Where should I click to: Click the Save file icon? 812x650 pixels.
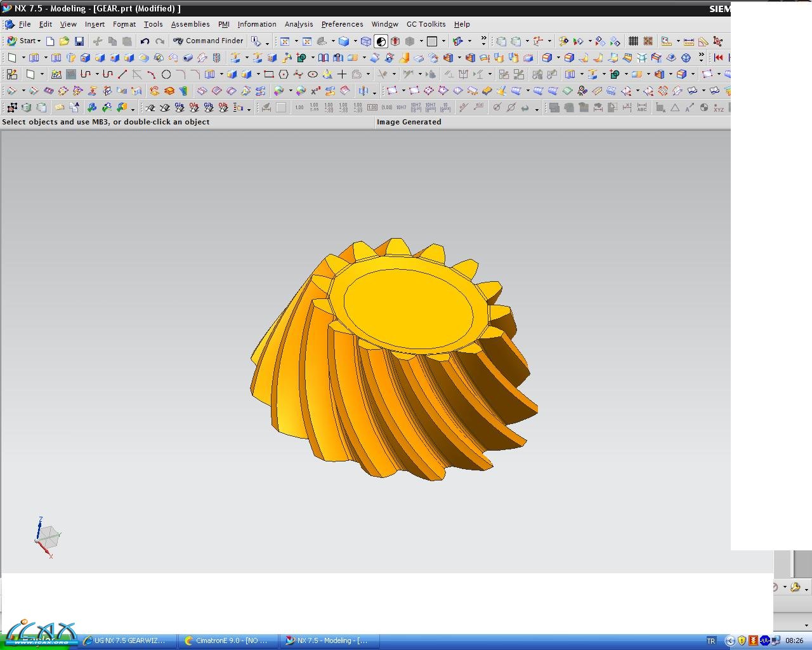pos(79,41)
